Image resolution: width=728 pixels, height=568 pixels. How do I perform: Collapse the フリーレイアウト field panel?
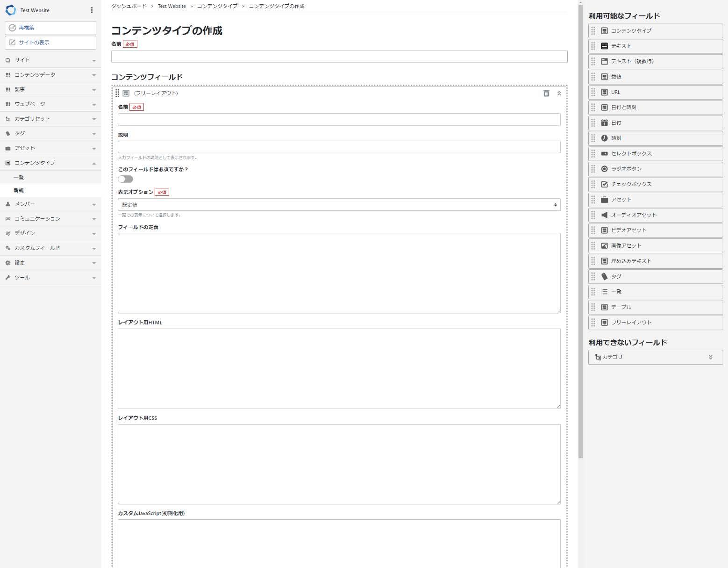pos(559,93)
